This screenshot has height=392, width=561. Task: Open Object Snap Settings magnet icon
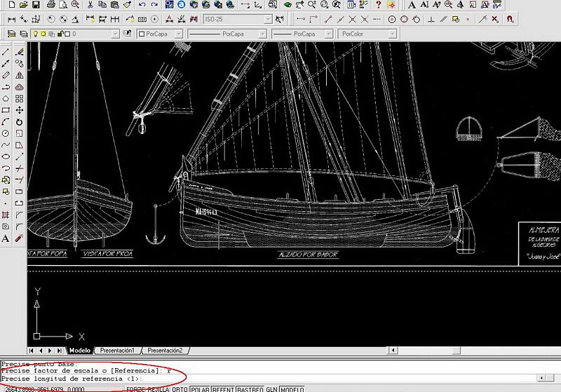click(x=511, y=20)
